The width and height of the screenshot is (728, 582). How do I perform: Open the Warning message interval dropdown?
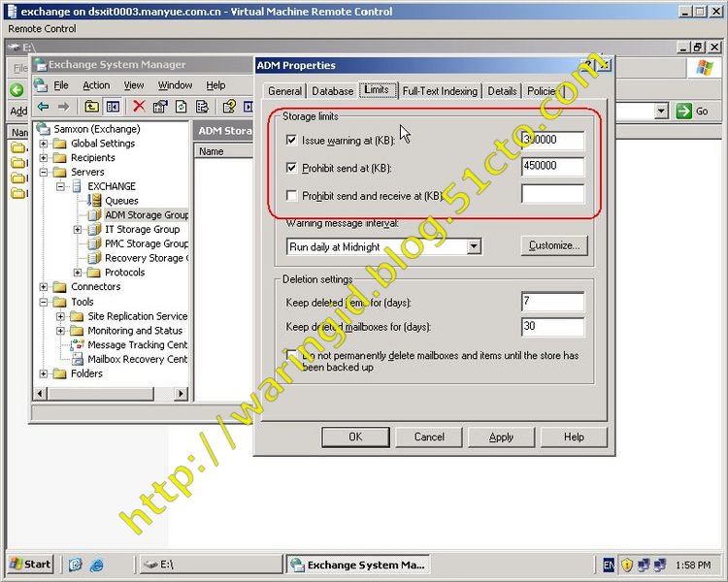(473, 246)
